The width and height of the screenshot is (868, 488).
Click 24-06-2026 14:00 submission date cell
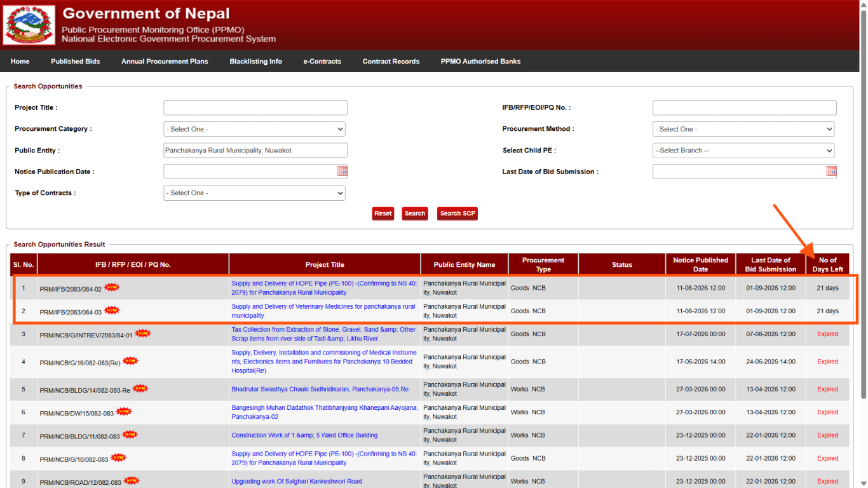point(771,362)
